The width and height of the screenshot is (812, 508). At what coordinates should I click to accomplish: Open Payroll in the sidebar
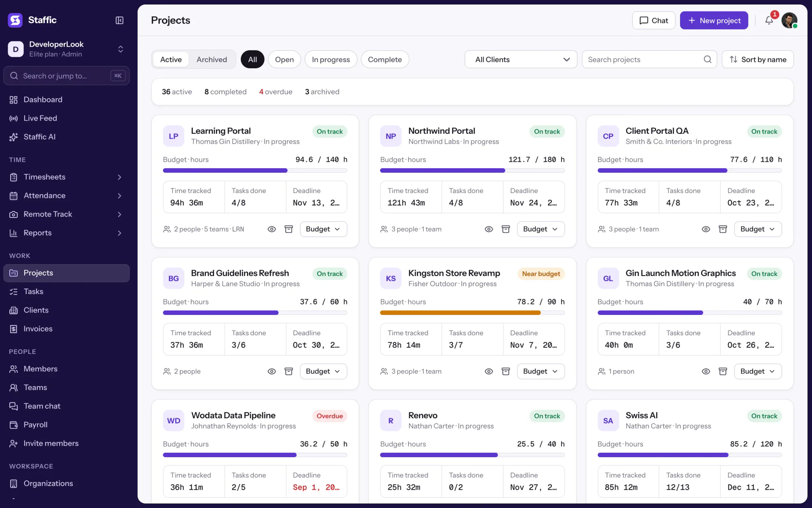tap(67, 425)
